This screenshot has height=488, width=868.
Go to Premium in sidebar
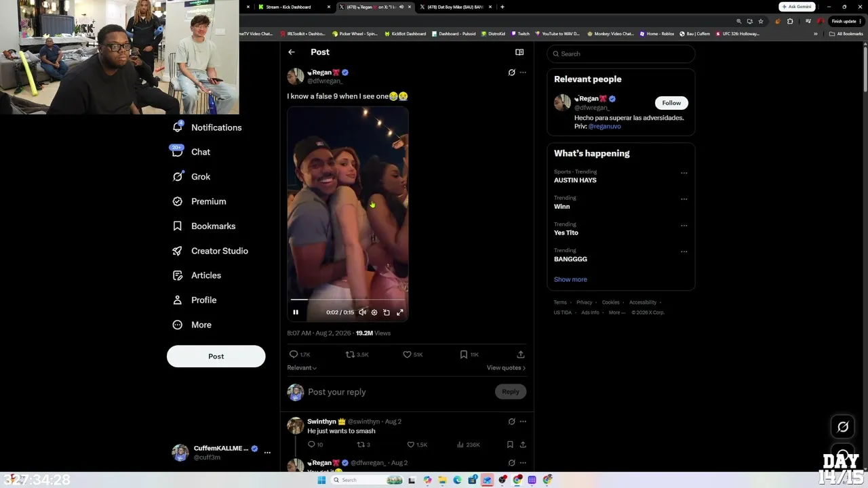pos(199,201)
